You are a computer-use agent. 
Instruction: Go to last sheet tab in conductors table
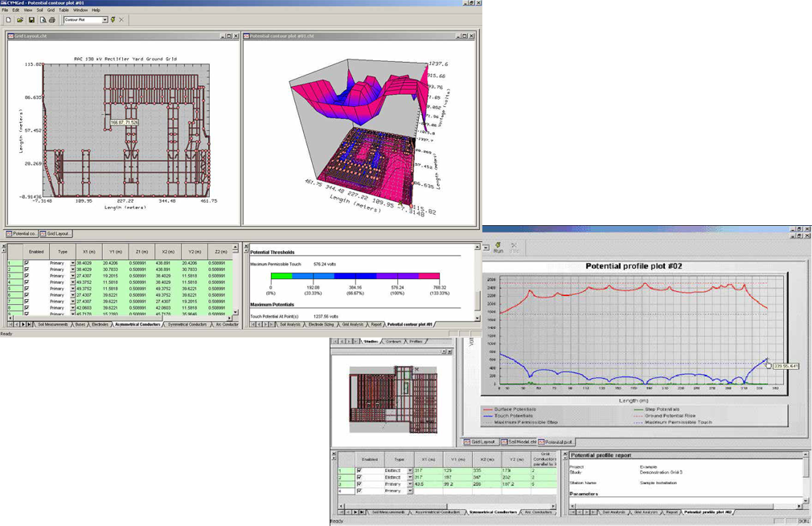29,324
